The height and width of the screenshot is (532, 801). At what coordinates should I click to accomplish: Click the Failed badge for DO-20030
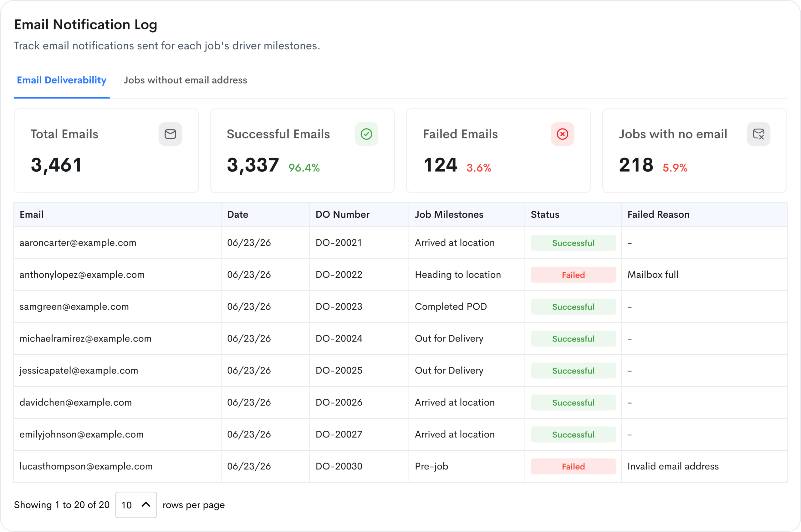pyautogui.click(x=573, y=467)
